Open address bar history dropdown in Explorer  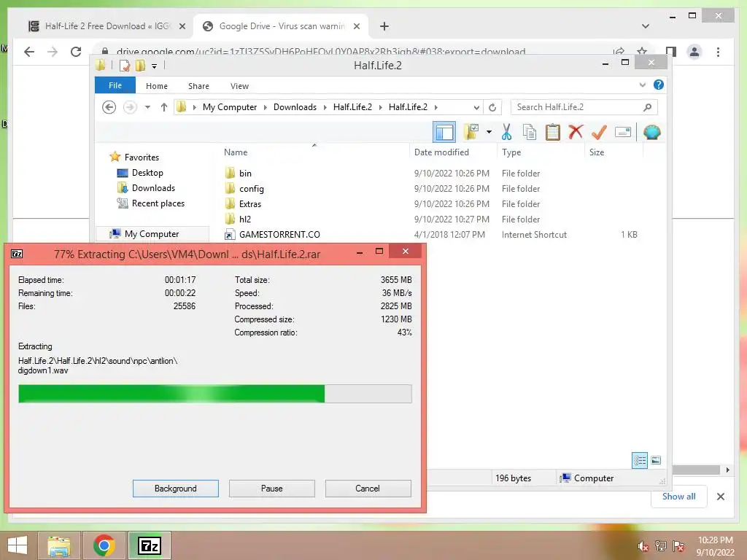click(x=476, y=107)
